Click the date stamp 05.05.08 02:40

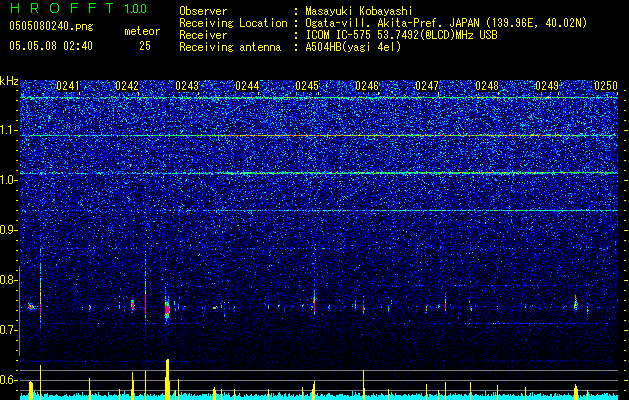[x=51, y=46]
